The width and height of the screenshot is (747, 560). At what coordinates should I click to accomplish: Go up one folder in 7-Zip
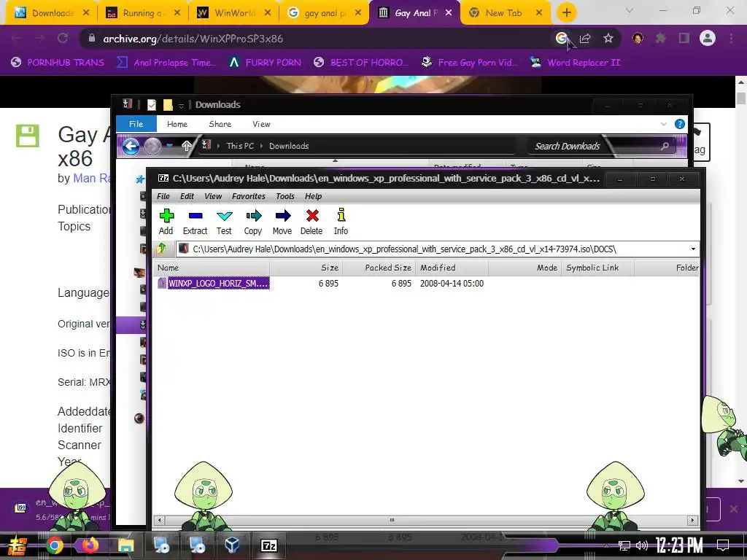(x=161, y=249)
